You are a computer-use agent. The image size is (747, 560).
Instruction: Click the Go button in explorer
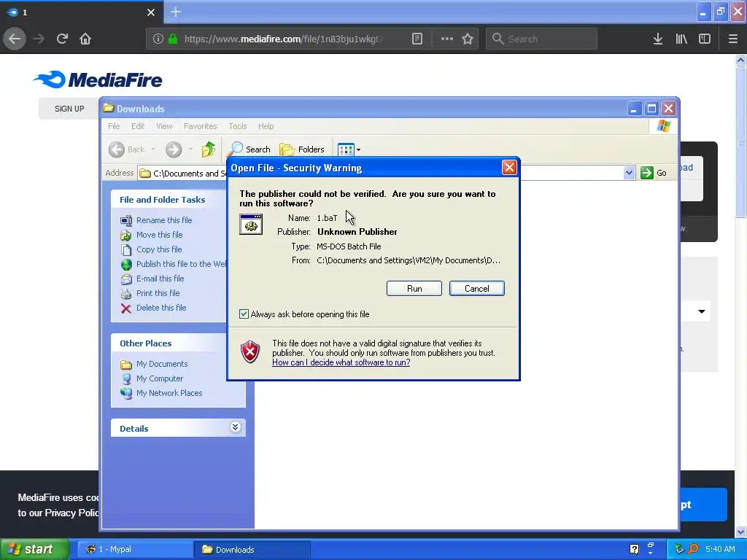(654, 173)
